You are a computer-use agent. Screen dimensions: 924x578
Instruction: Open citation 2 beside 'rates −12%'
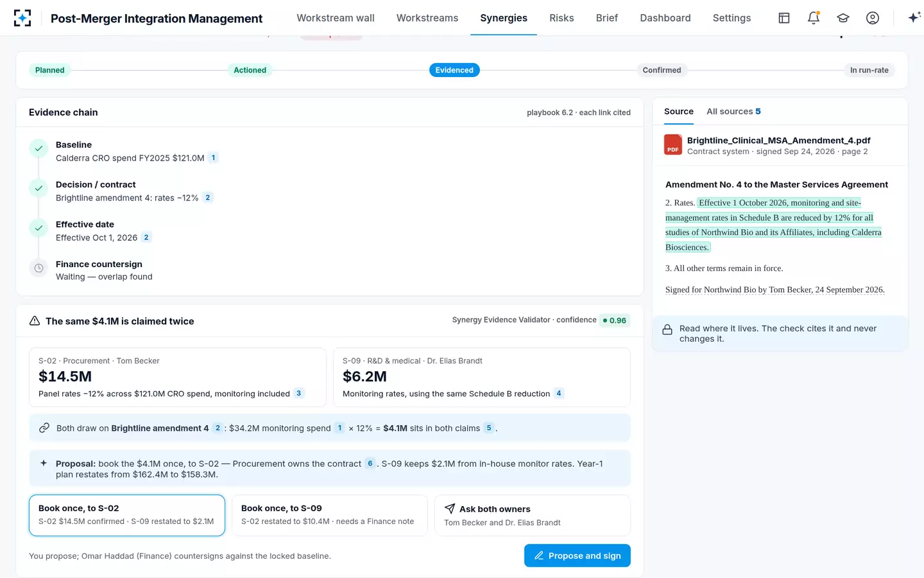[x=208, y=198]
